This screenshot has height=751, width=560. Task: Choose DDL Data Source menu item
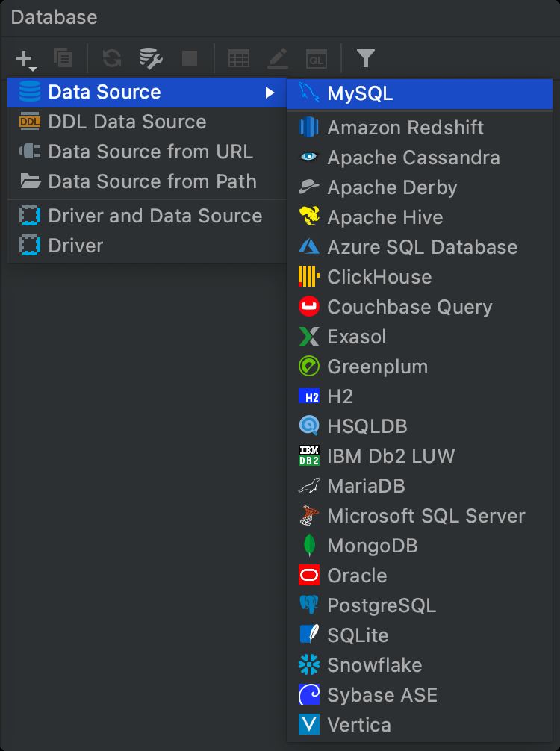tap(127, 122)
